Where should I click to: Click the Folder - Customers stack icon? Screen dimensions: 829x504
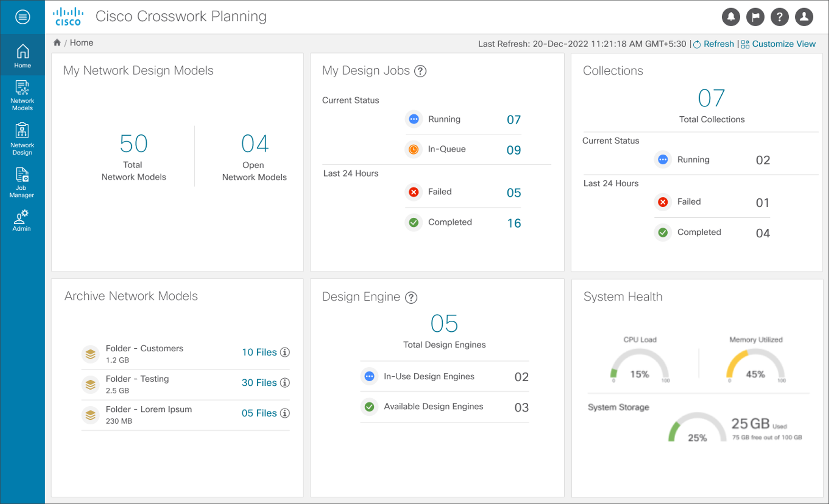[90, 354]
